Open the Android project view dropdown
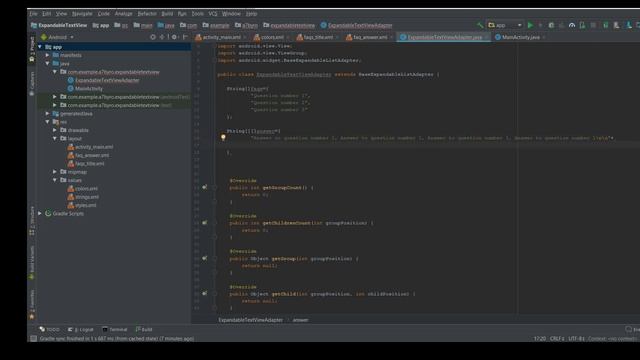 pos(58,37)
